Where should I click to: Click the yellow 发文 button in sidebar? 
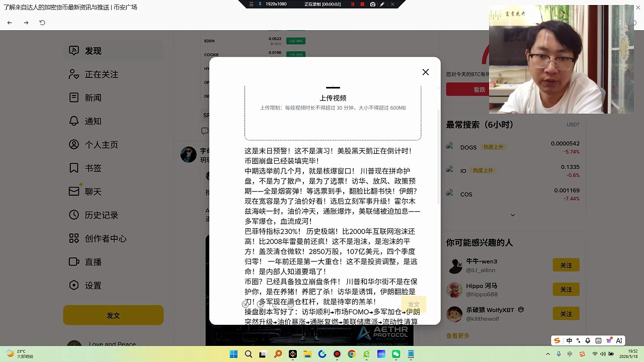pos(113,315)
